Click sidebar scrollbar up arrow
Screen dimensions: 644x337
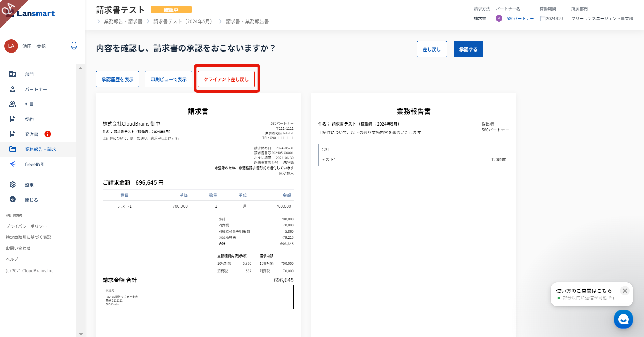[x=80, y=68]
